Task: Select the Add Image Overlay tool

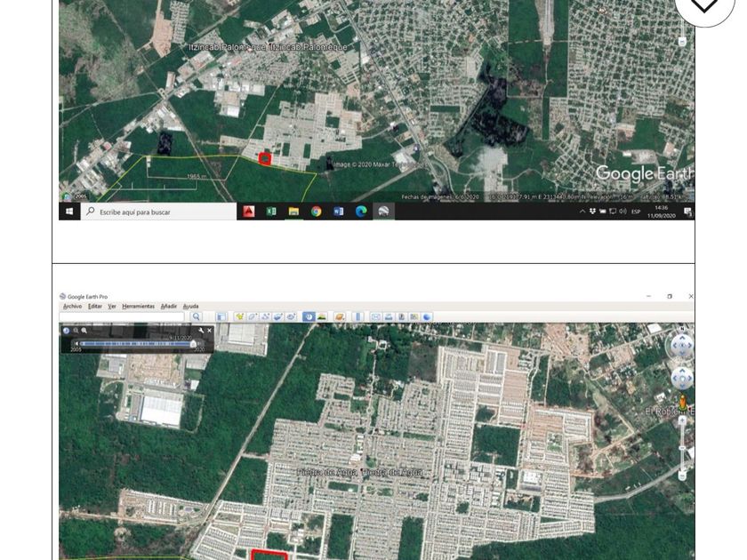Action: pyautogui.click(x=278, y=316)
